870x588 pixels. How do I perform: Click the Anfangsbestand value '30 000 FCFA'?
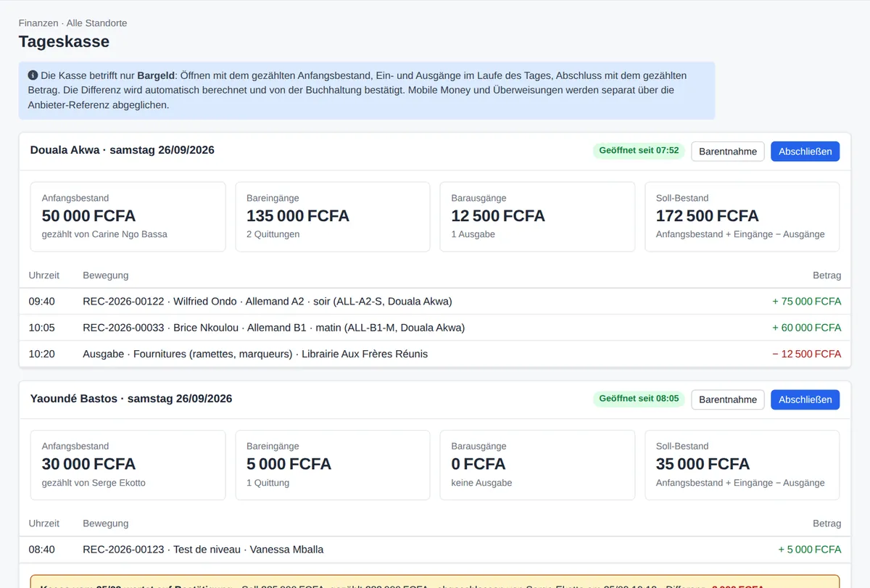88,463
